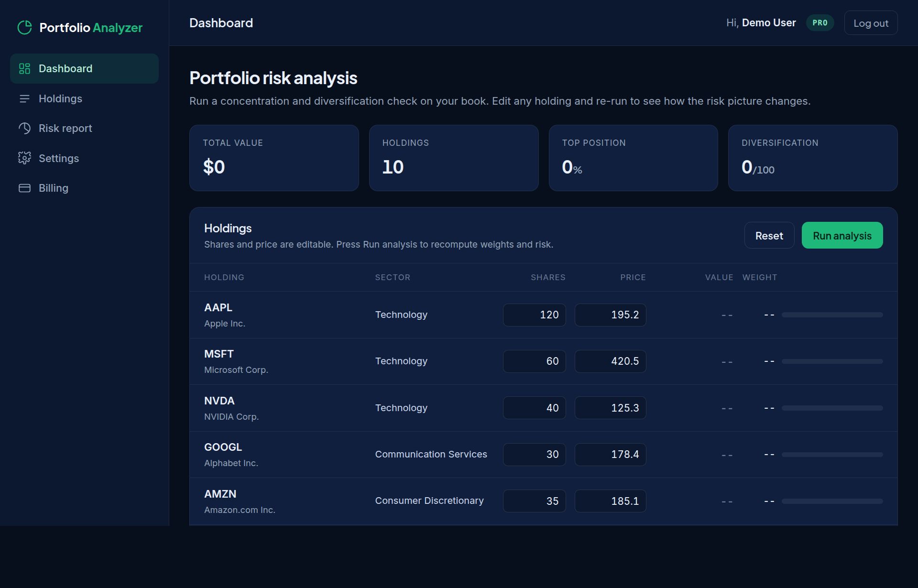Click the Microsoft Corp. company name
The height and width of the screenshot is (588, 918).
click(236, 370)
